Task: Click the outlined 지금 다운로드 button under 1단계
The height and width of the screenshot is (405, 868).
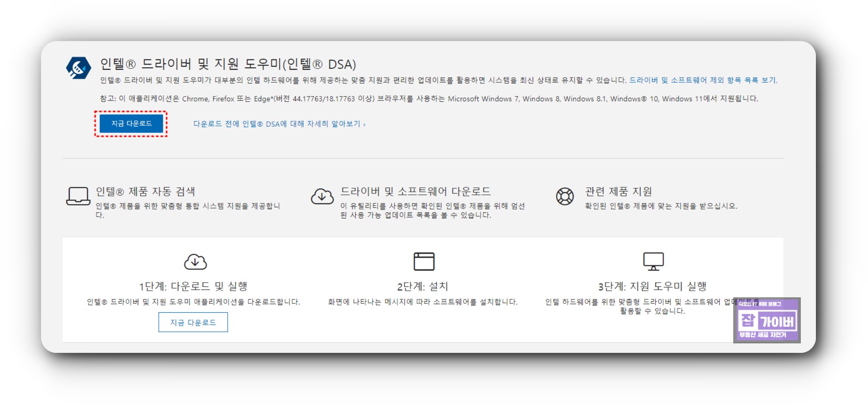Action: (193, 322)
